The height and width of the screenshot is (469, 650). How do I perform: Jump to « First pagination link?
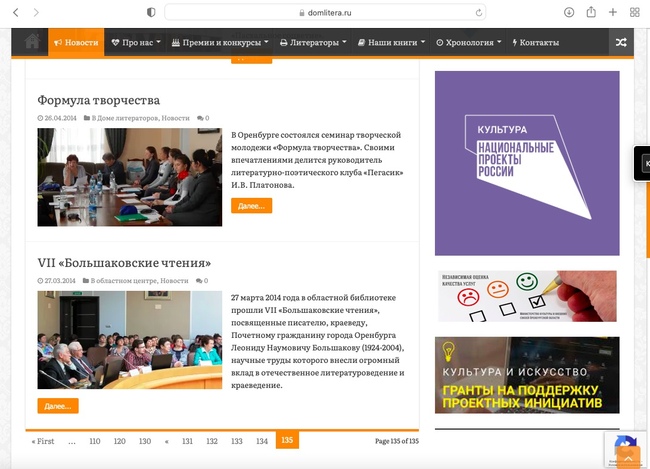(x=43, y=441)
